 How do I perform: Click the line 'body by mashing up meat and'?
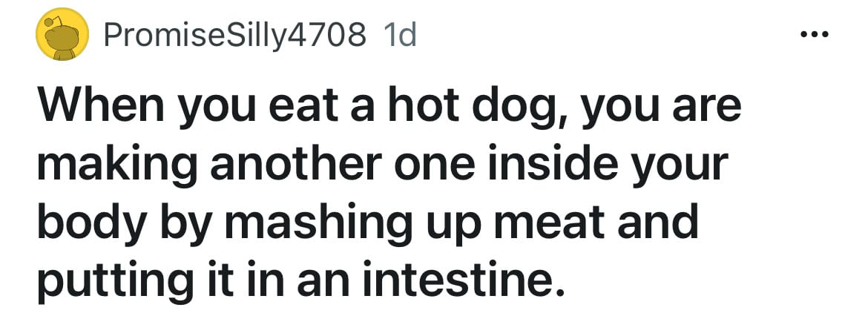(x=368, y=221)
